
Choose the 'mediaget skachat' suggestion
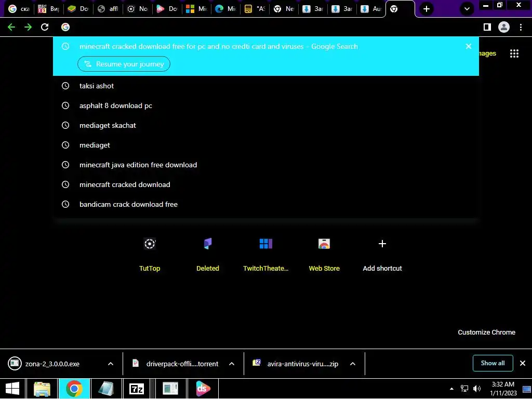tap(266, 125)
